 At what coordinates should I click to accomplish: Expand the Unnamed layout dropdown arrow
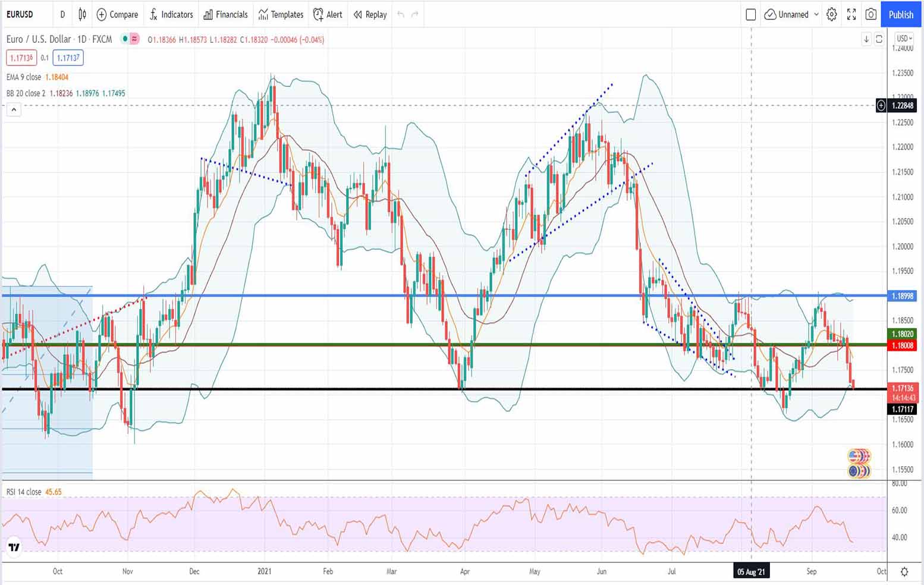click(x=816, y=14)
